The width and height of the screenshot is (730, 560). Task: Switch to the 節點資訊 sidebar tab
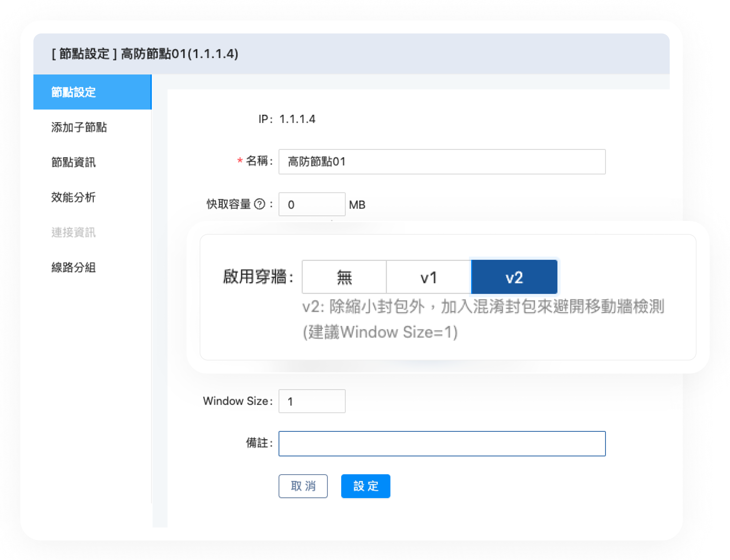(74, 162)
